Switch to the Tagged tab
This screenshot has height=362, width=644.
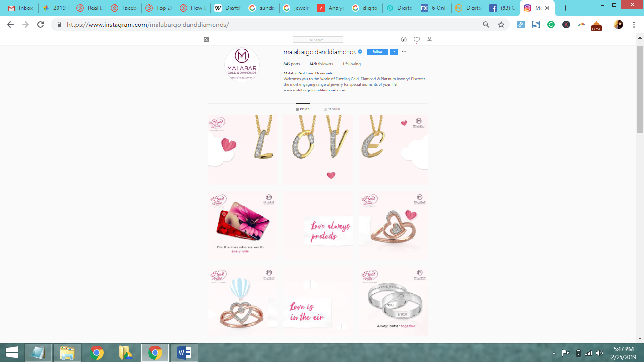click(332, 109)
